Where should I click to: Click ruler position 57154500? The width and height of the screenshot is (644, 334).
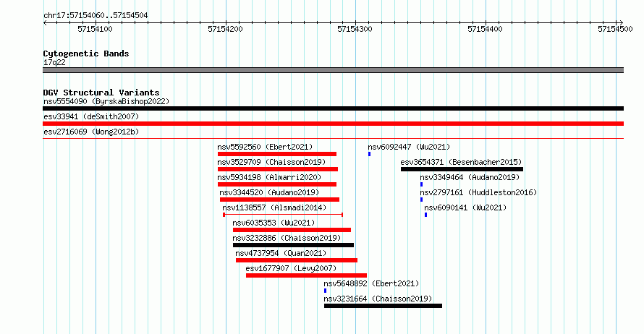pyautogui.click(x=615, y=29)
